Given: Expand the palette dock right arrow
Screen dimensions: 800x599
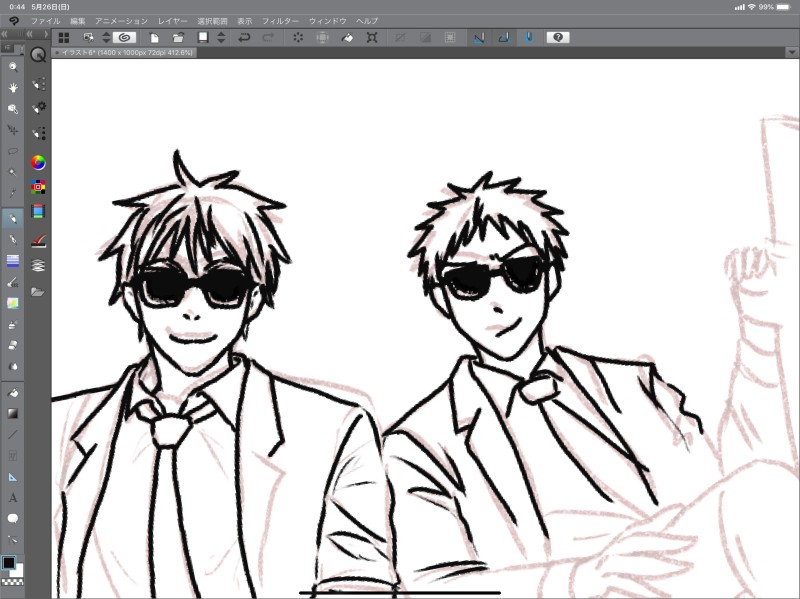Looking at the screenshot, I should tap(45, 34).
